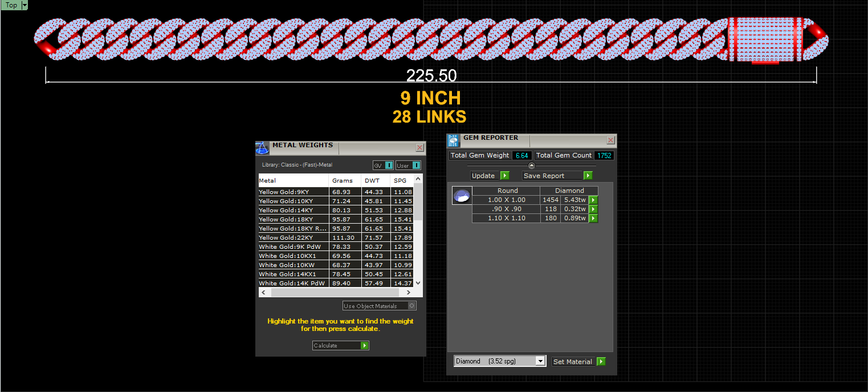Click the Total Gem Weight value 6.64

(x=522, y=155)
